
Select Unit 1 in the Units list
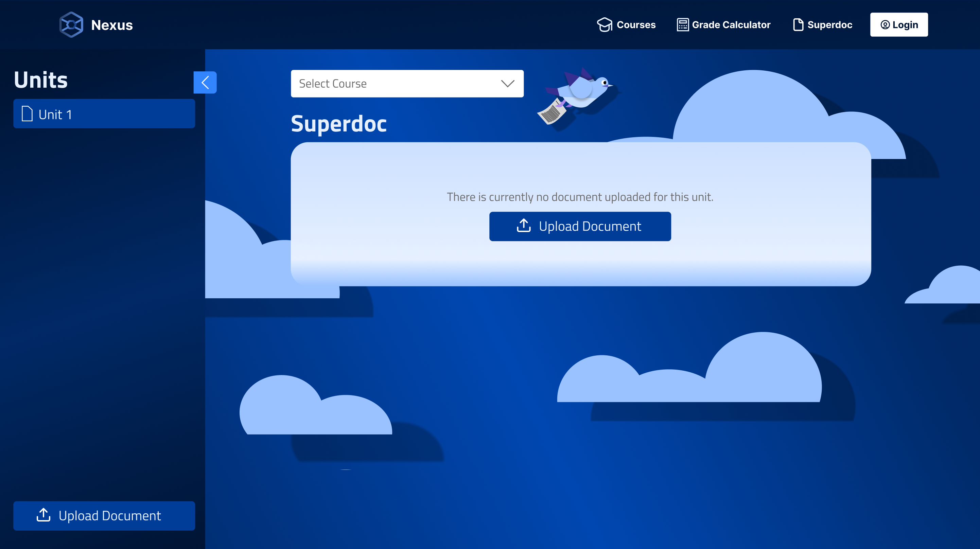(x=104, y=114)
